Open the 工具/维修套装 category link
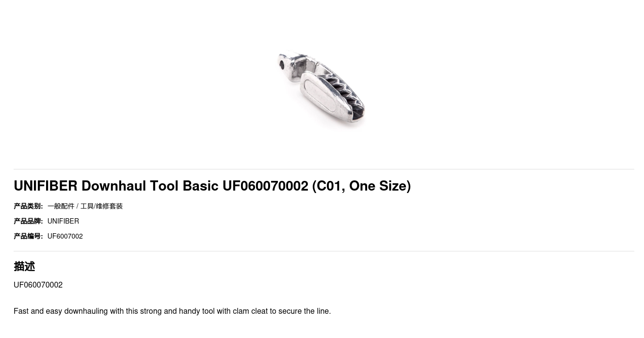Image resolution: width=644 pixels, height=338 pixels. [101, 206]
